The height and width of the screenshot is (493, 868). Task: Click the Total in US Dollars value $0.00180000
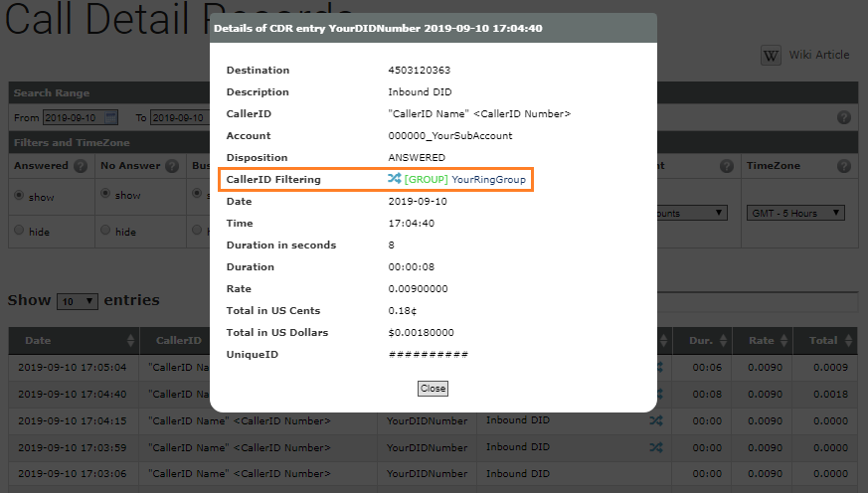[421, 333]
